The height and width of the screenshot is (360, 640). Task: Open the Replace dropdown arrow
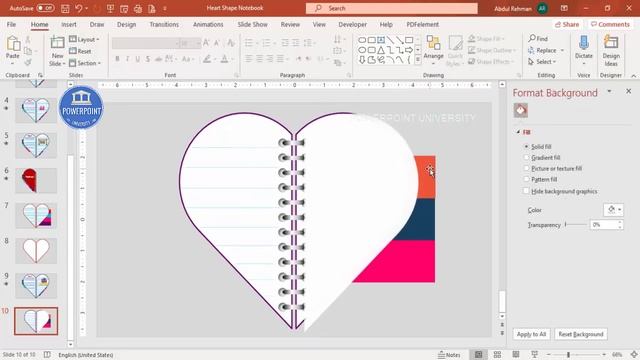coord(562,50)
